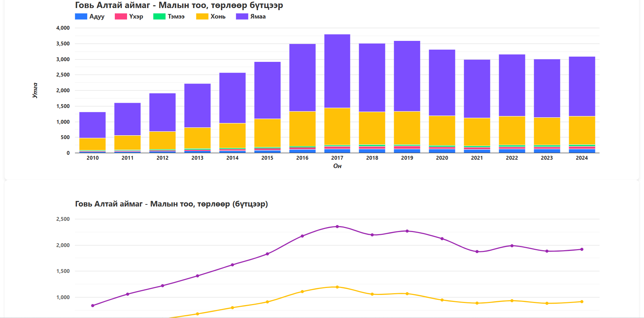Click the 2016 x-axis year label

(x=302, y=158)
